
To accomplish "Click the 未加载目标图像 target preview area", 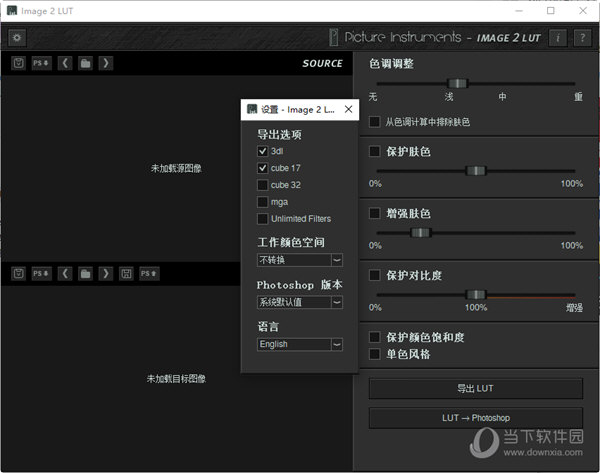I will (x=176, y=379).
